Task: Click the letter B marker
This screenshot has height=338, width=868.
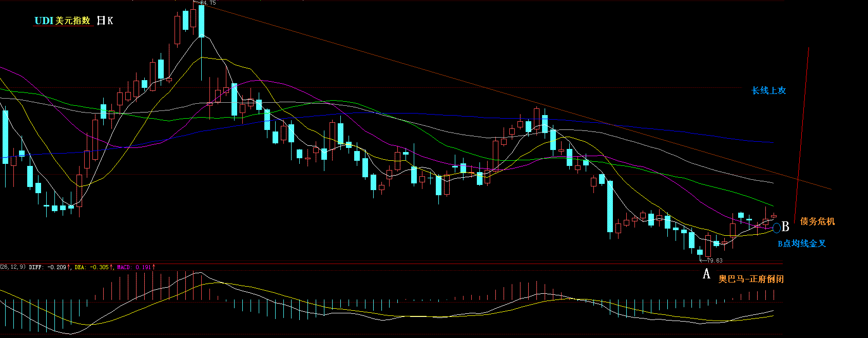Action: click(785, 227)
